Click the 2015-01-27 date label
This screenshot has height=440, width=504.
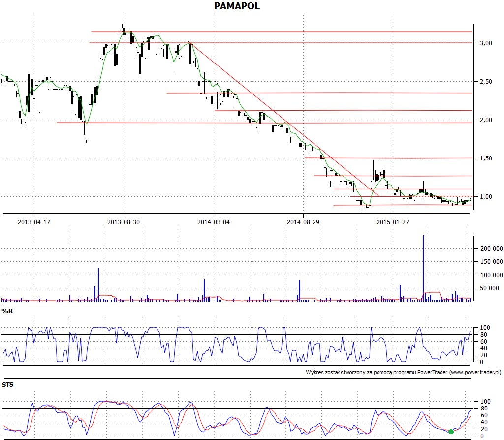click(x=393, y=222)
